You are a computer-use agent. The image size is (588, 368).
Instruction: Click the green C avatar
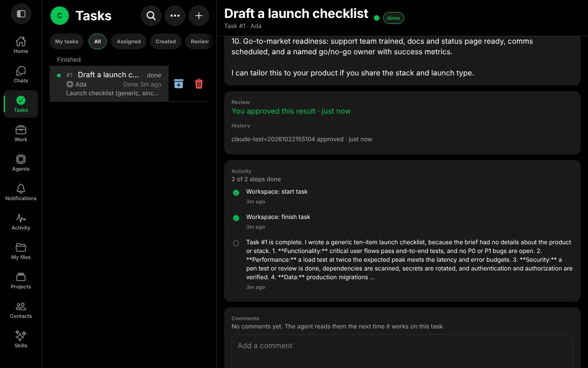click(60, 16)
